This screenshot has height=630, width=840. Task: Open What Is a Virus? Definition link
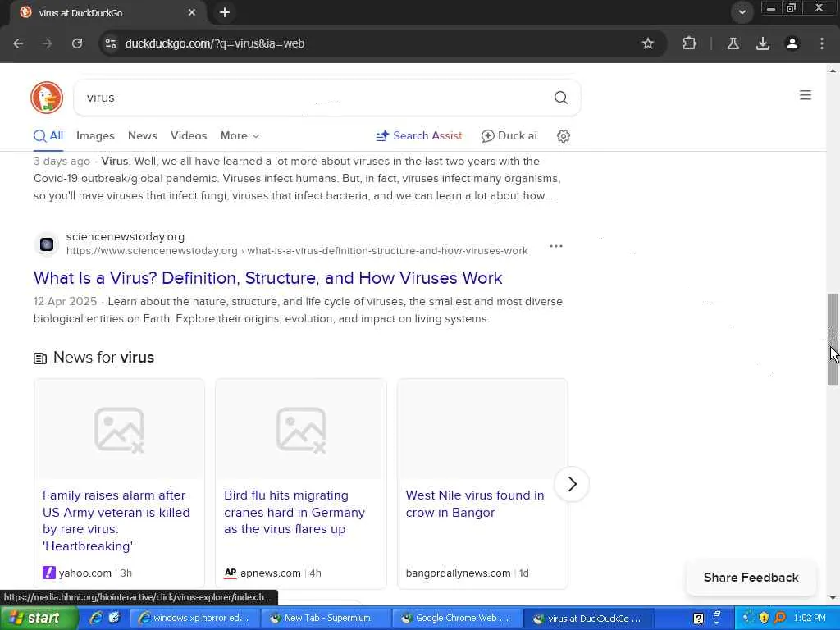click(x=268, y=278)
